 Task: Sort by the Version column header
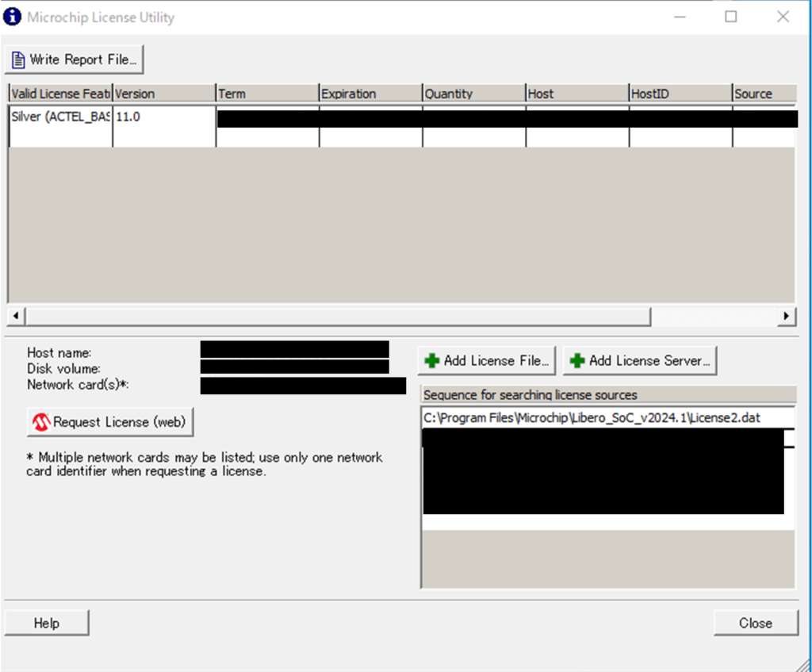163,94
